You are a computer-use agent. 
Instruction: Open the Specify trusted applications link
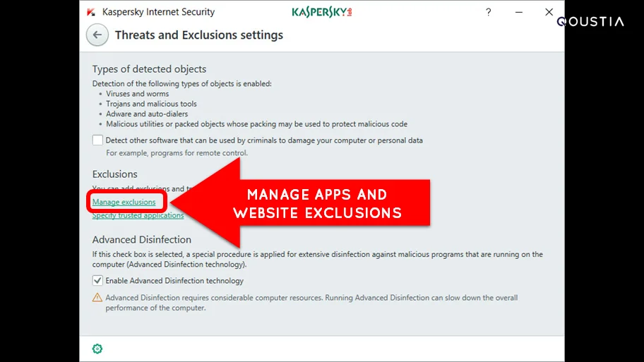coord(138,215)
